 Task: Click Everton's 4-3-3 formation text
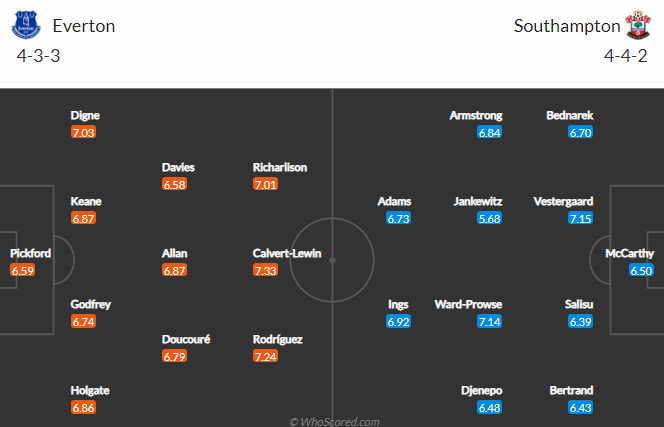(x=39, y=56)
